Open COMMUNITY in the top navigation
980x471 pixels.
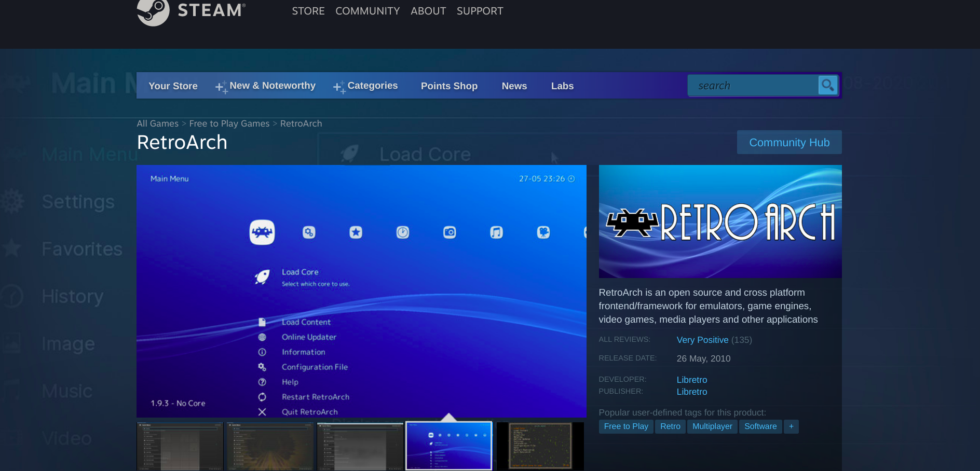click(x=367, y=11)
